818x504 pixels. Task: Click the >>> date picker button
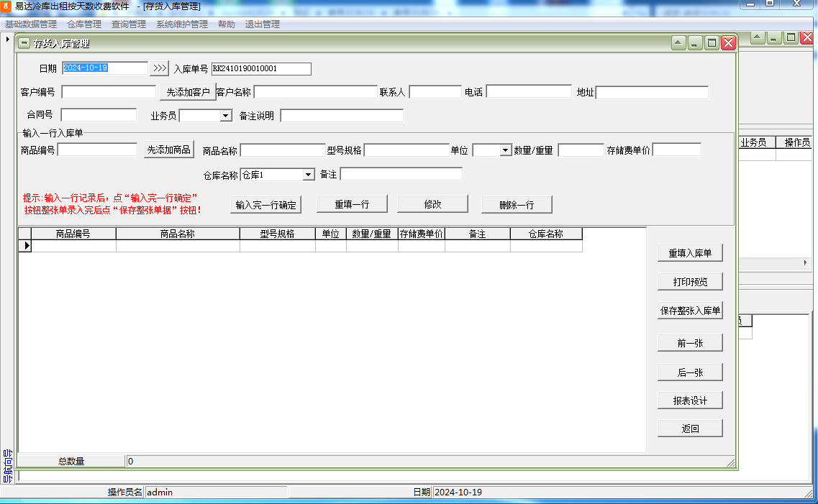pyautogui.click(x=160, y=68)
